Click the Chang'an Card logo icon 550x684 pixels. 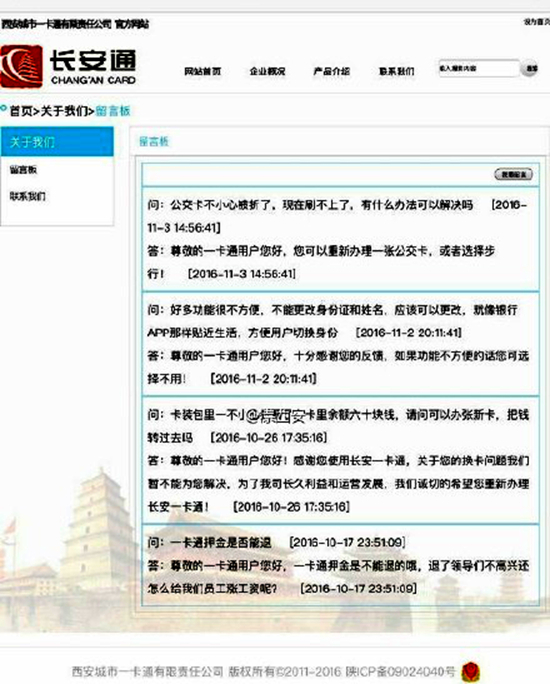click(22, 67)
